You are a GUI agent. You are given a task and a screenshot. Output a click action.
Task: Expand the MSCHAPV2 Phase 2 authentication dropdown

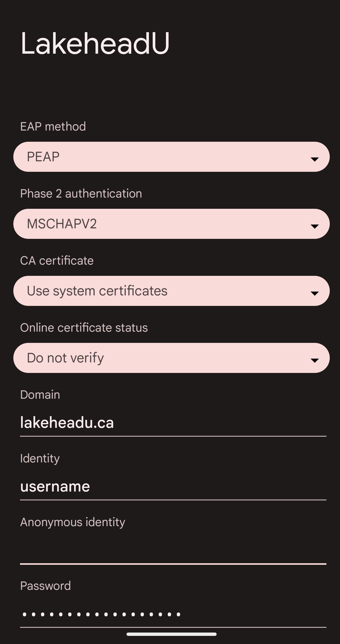point(171,224)
